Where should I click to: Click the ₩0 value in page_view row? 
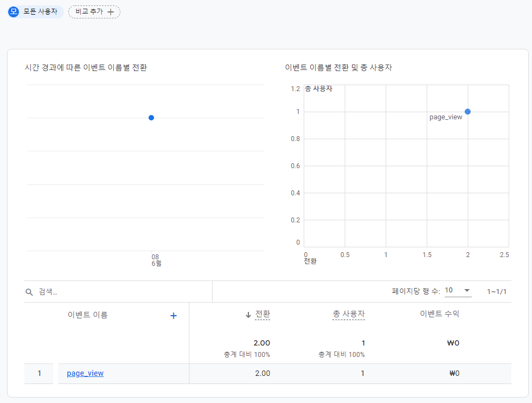[x=454, y=373]
